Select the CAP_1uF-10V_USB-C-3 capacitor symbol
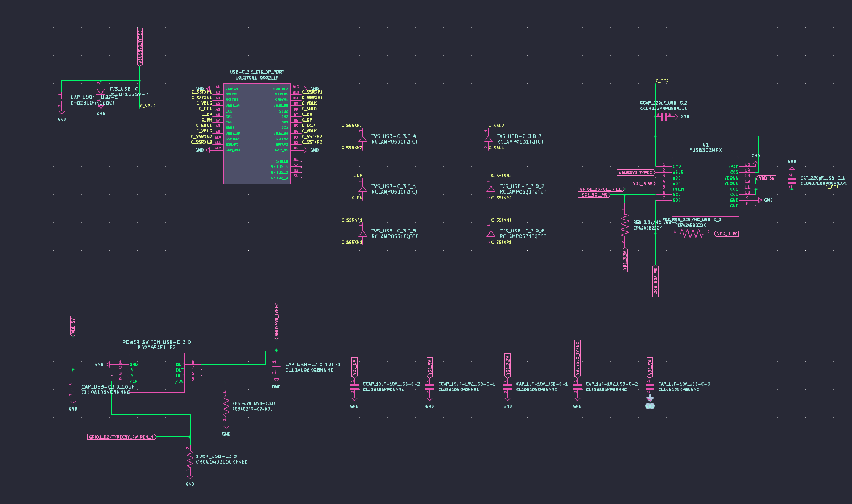The width and height of the screenshot is (852, 504). (x=650, y=386)
